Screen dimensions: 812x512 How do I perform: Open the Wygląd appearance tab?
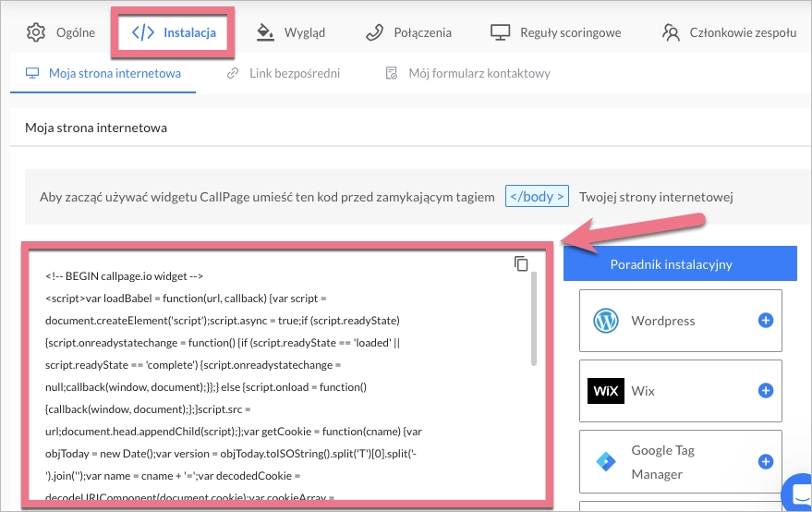click(291, 33)
